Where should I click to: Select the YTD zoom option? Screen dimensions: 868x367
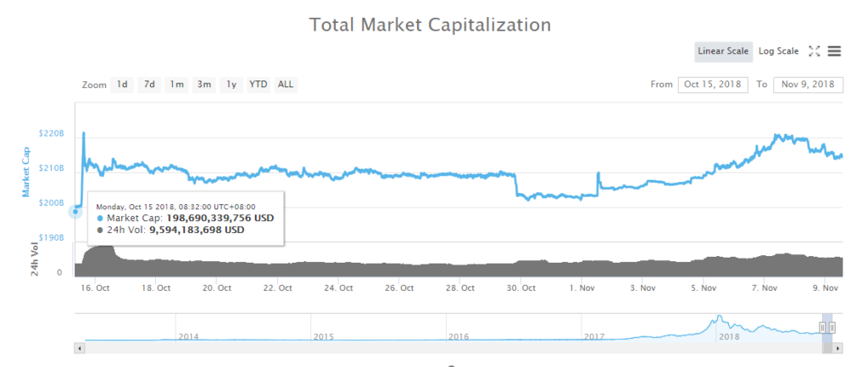pyautogui.click(x=258, y=84)
